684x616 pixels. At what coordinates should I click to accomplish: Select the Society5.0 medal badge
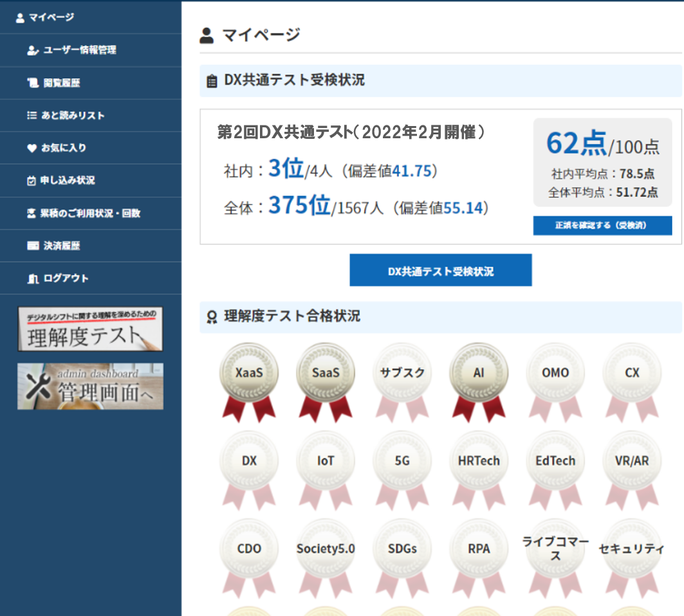point(326,558)
